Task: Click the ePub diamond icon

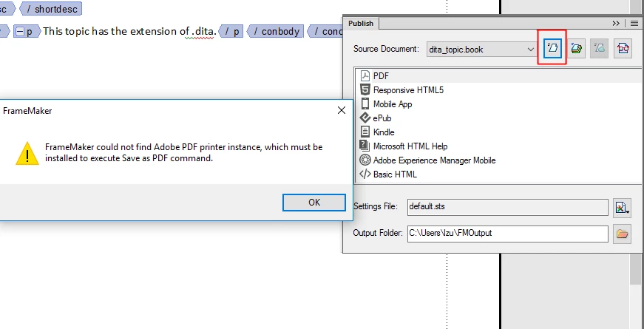Action: point(365,118)
